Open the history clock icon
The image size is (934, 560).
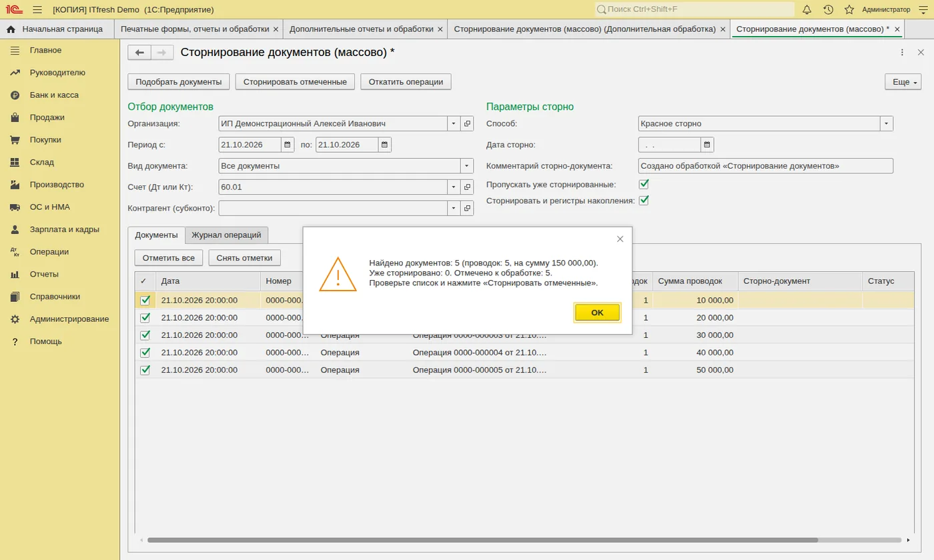point(828,9)
